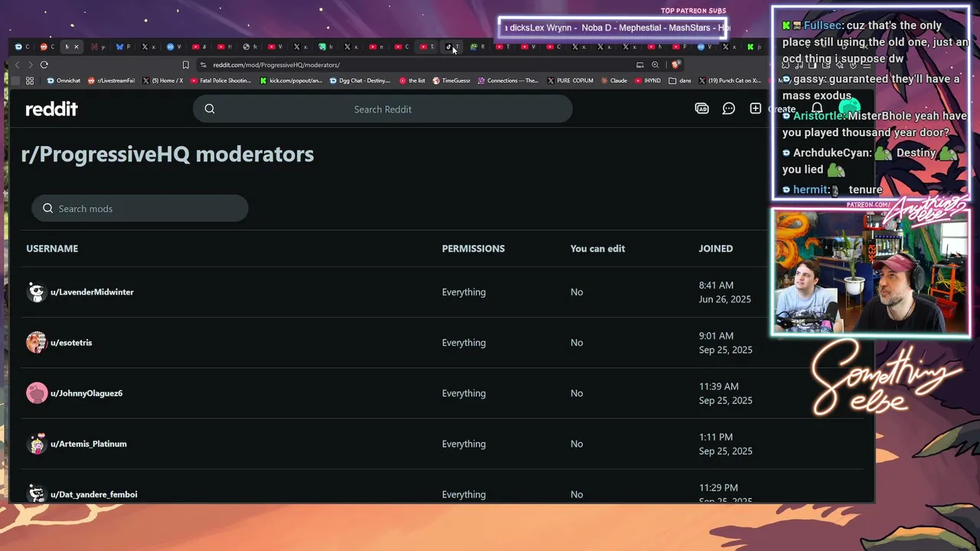Open the apps grid in bookmarks bar
The width and height of the screenshot is (980, 551).
[30, 80]
